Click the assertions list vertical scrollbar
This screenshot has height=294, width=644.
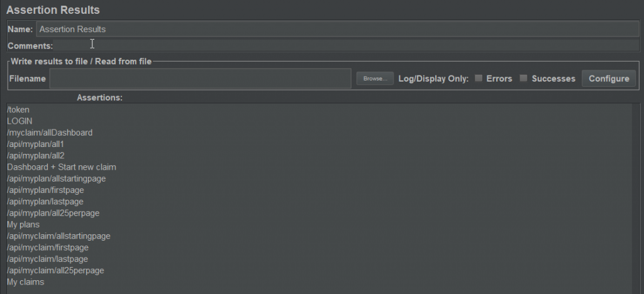click(636, 199)
